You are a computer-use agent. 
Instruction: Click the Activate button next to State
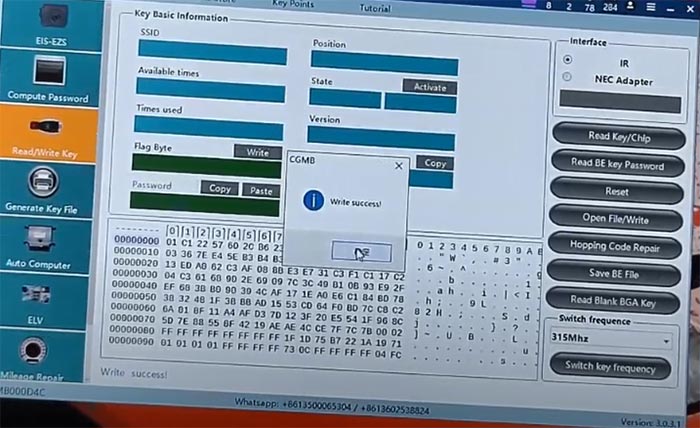click(429, 87)
